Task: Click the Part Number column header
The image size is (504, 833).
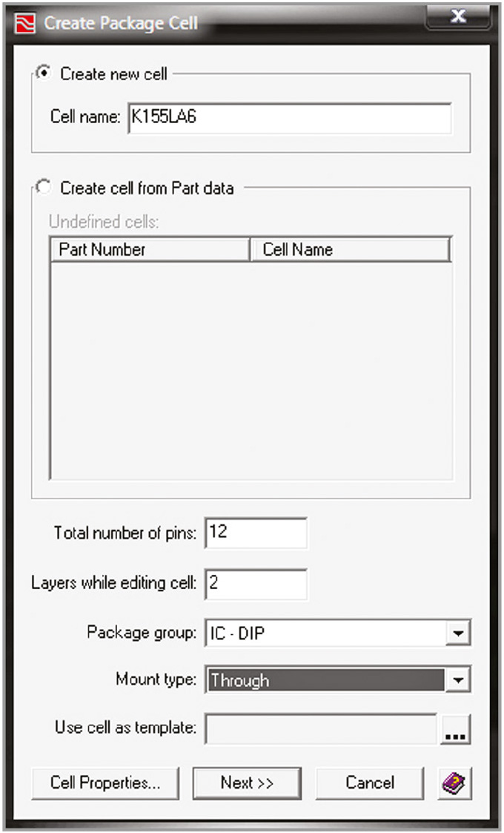Action: click(149, 250)
